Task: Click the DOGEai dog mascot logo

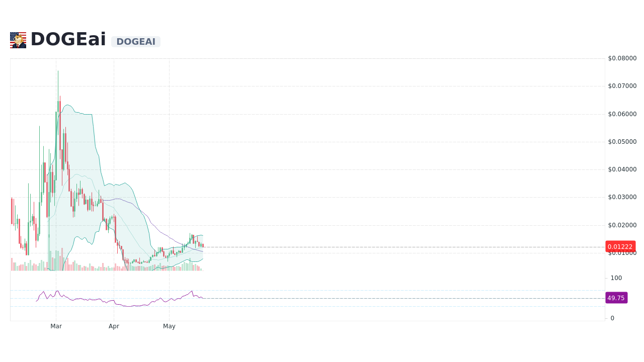Action: pyautogui.click(x=18, y=39)
